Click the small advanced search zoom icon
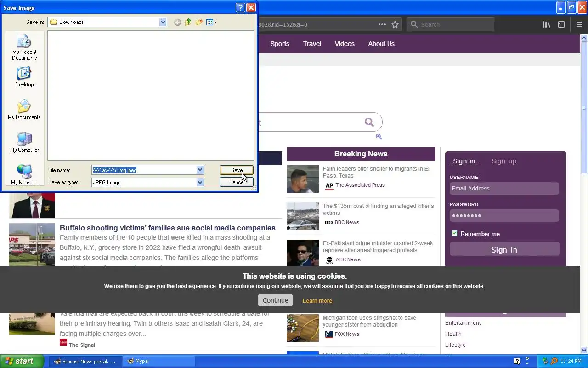Screen dimensions: 588x368 pos(379,137)
